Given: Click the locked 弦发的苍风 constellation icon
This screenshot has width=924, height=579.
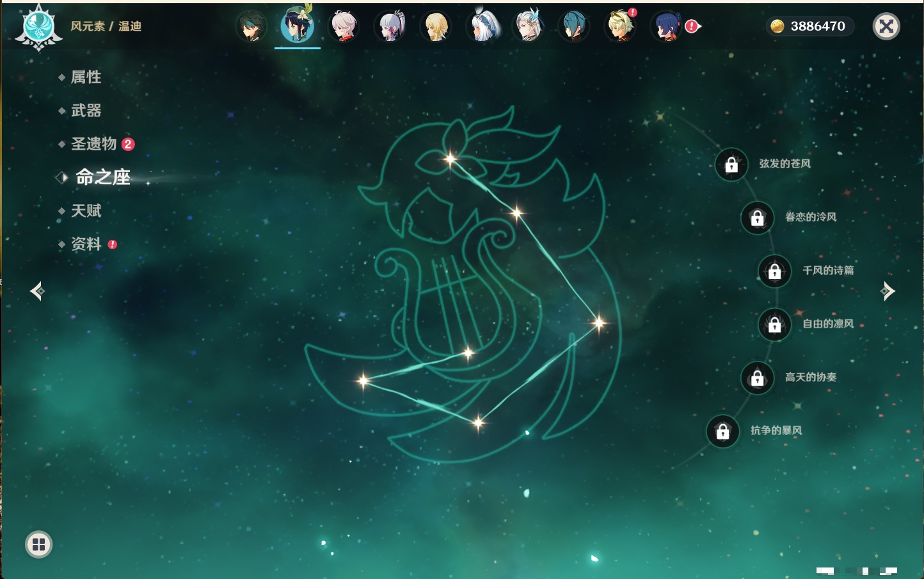Looking at the screenshot, I should 731,164.
